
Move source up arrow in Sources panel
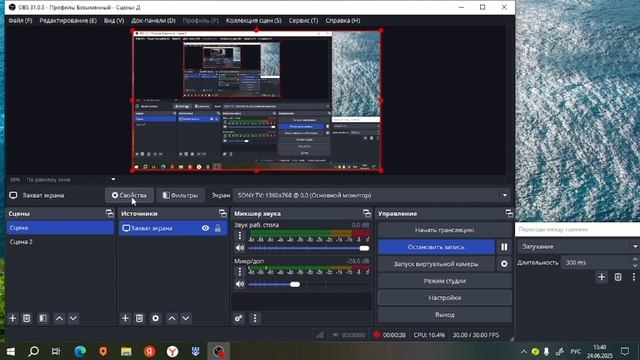click(172, 318)
